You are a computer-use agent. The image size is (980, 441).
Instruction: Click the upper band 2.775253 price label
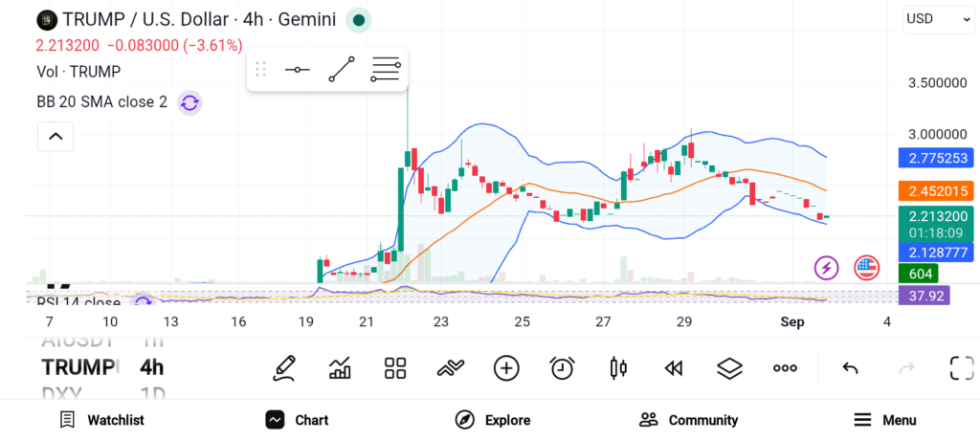[x=936, y=158]
